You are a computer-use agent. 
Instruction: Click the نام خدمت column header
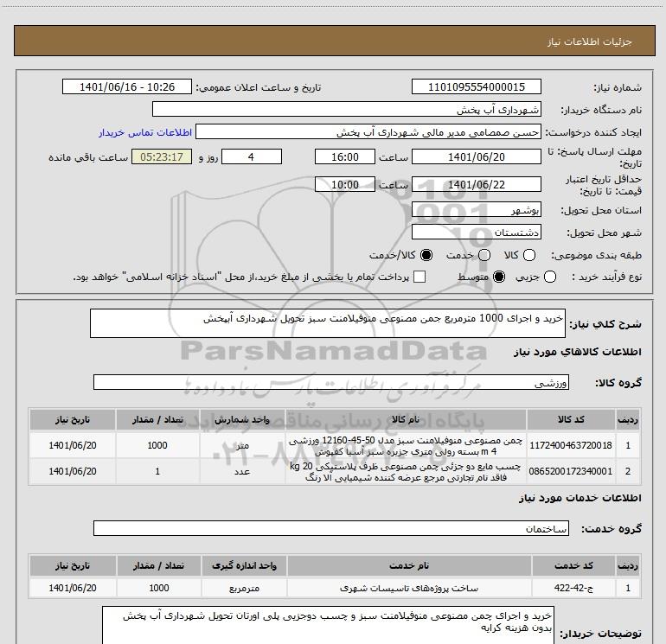[409, 565]
